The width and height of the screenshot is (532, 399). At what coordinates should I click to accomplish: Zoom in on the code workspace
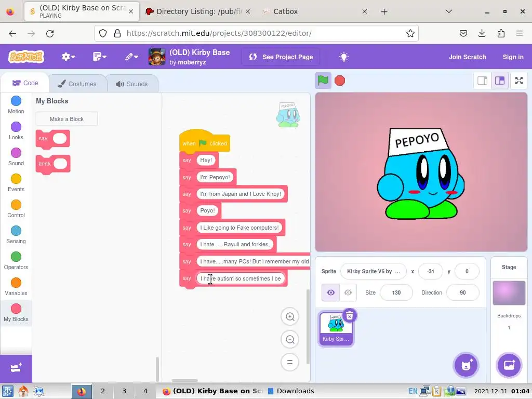click(290, 316)
